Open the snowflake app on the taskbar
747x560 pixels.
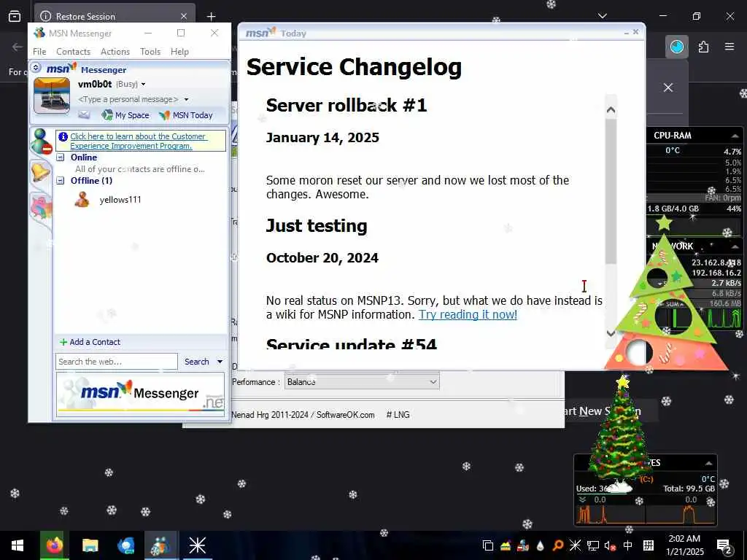tap(197, 545)
